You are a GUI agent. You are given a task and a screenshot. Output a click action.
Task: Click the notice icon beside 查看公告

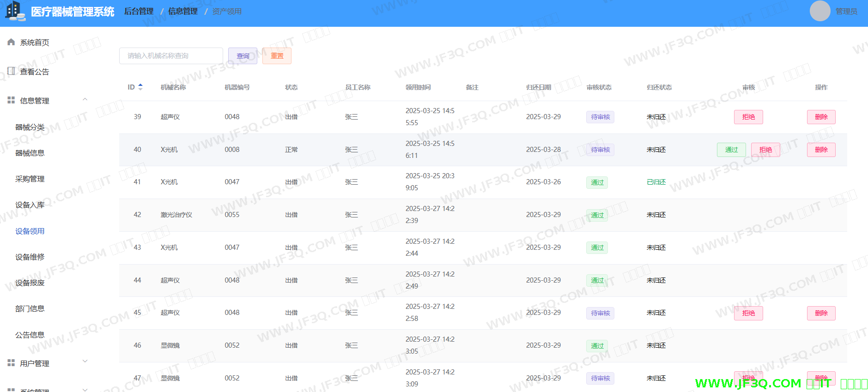click(11, 71)
